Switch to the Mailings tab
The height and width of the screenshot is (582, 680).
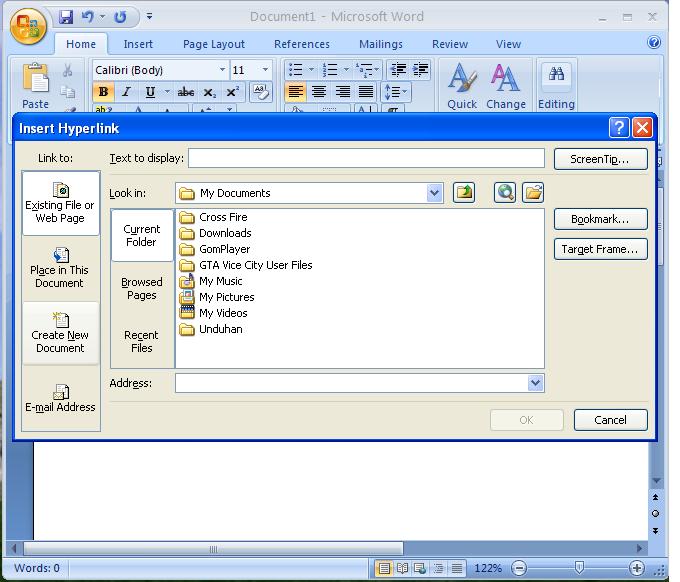click(381, 44)
